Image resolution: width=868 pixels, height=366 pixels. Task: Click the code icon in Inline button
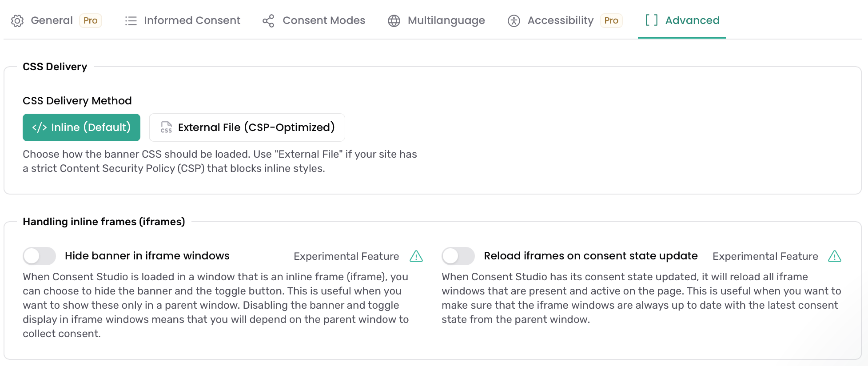(40, 127)
